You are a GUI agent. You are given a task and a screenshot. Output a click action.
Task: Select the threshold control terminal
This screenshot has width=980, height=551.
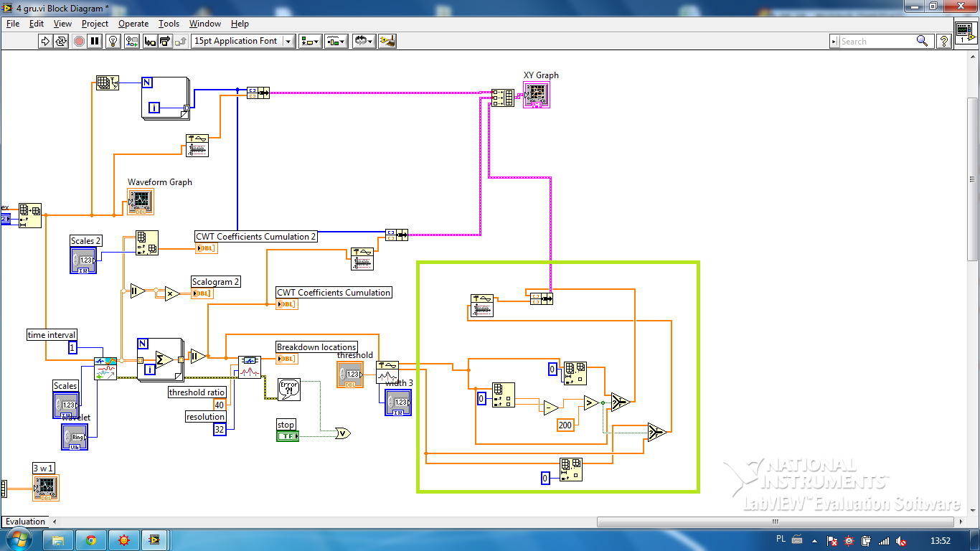pos(350,375)
